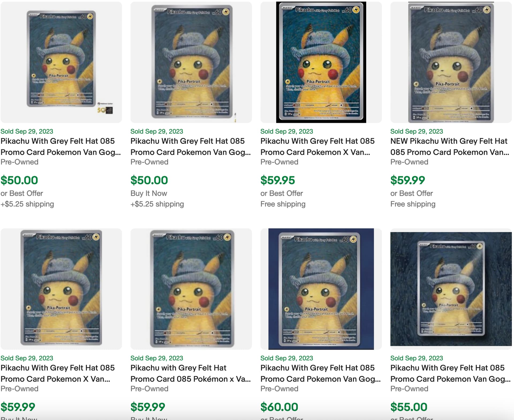Open first listing title with $5.25 shipping, Best Offer
514x420 pixels.
tap(61, 147)
